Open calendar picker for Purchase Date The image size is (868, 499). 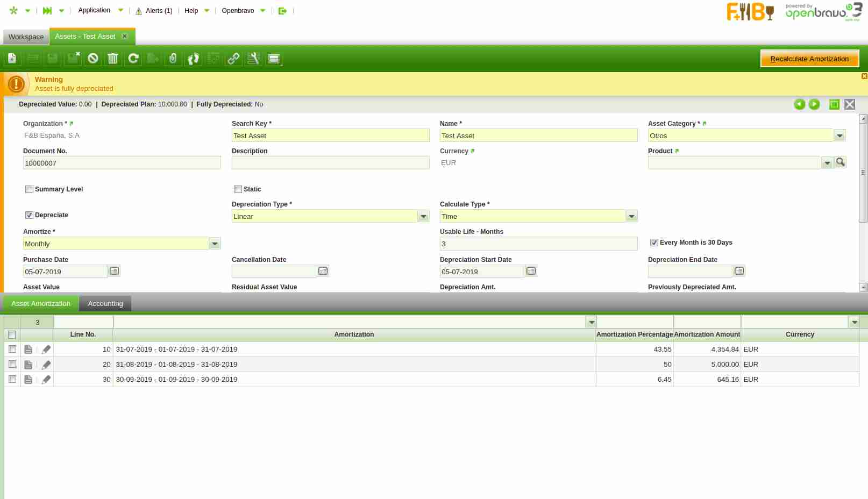114,272
